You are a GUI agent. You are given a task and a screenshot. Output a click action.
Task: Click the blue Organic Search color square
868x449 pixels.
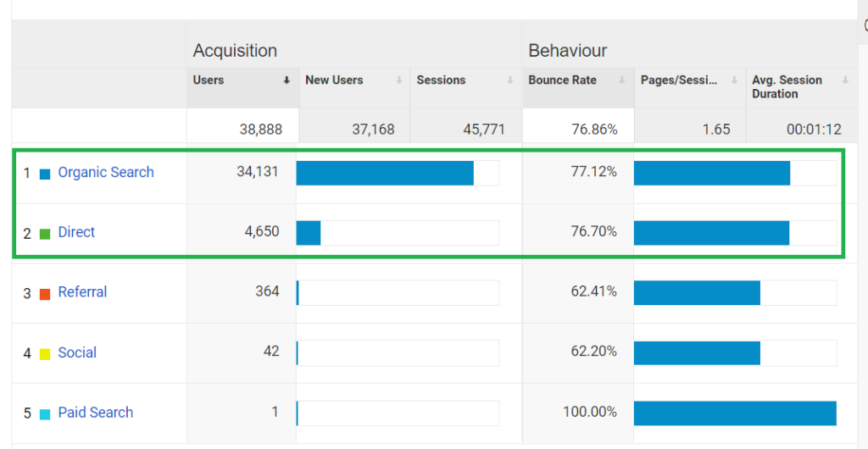pos(45,174)
